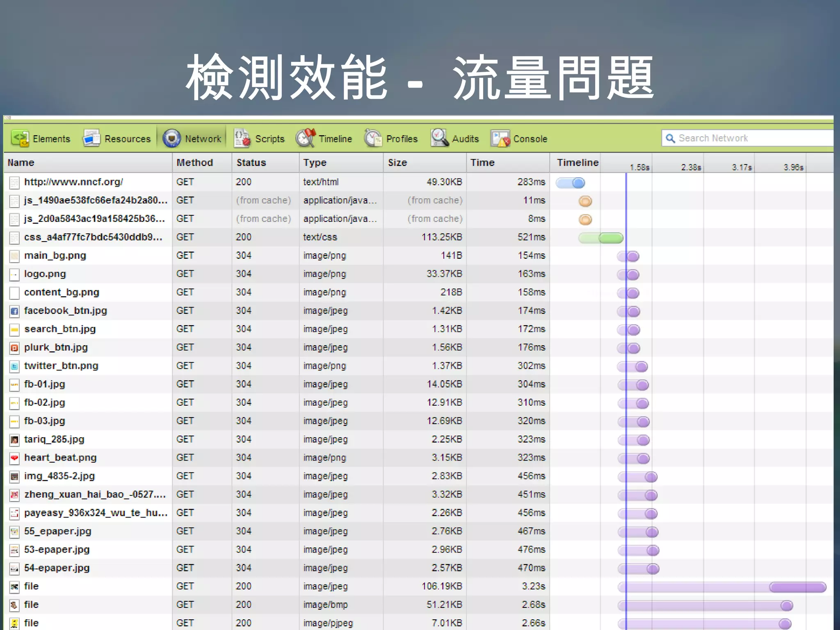
Task: Click the file icon beside plurk_btn.jpg
Action: click(14, 348)
